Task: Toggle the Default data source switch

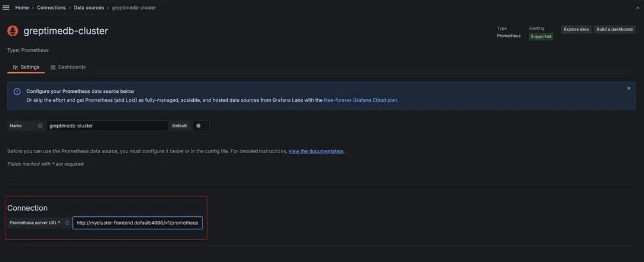Action: pyautogui.click(x=201, y=126)
